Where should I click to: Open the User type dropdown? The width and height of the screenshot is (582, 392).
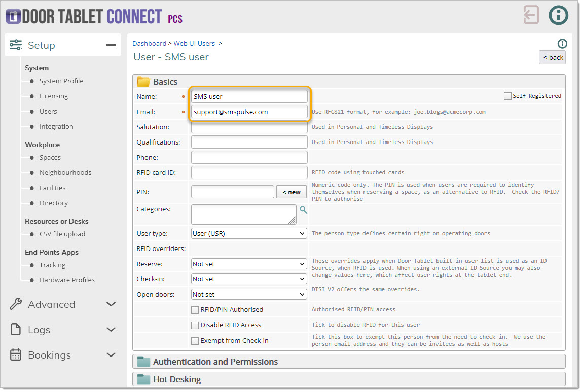tap(249, 234)
